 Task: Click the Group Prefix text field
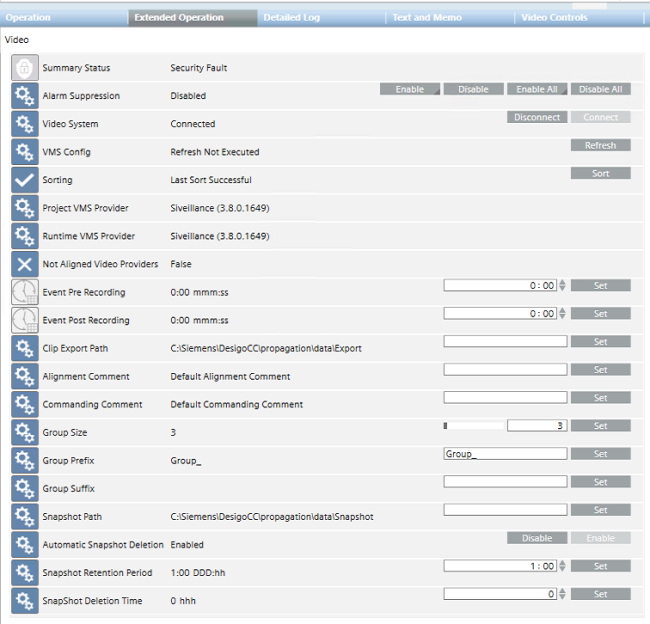505,454
